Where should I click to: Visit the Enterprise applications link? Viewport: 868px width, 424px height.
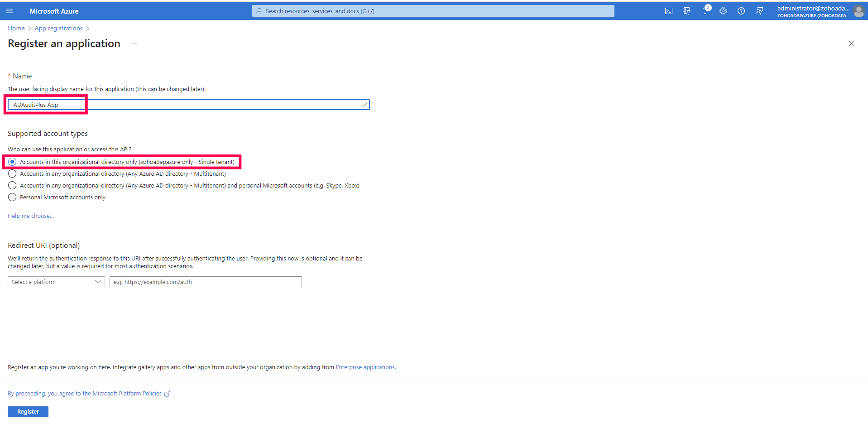click(365, 367)
